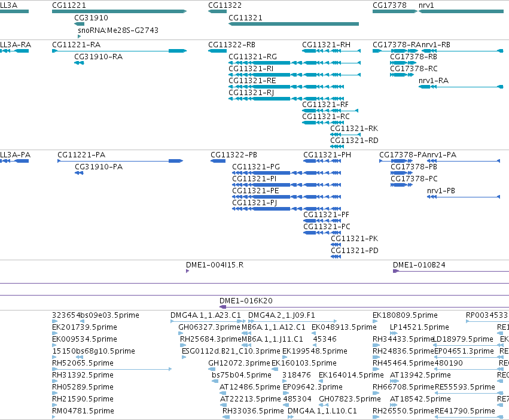Open the snoRNA:Me28S-G2743 feature label

pyautogui.click(x=118, y=30)
